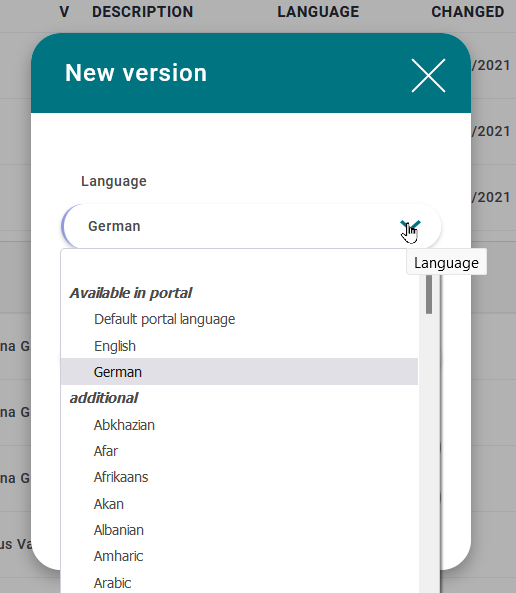The height and width of the screenshot is (593, 516).
Task: Close the New version dialog
Action: [x=428, y=76]
